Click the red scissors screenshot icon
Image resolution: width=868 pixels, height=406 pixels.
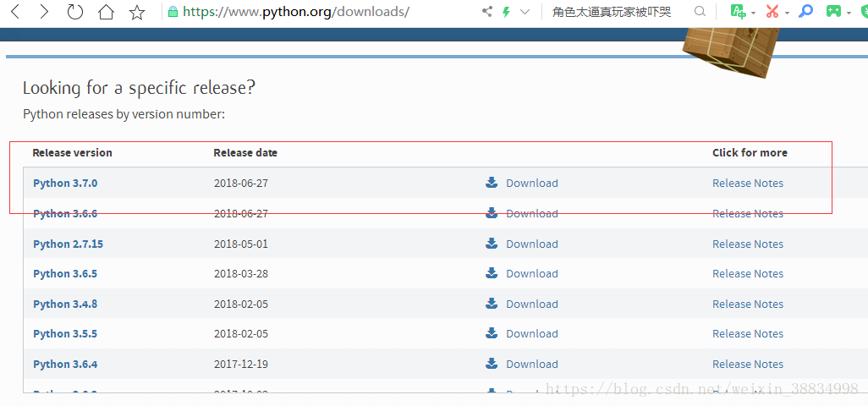pos(772,12)
